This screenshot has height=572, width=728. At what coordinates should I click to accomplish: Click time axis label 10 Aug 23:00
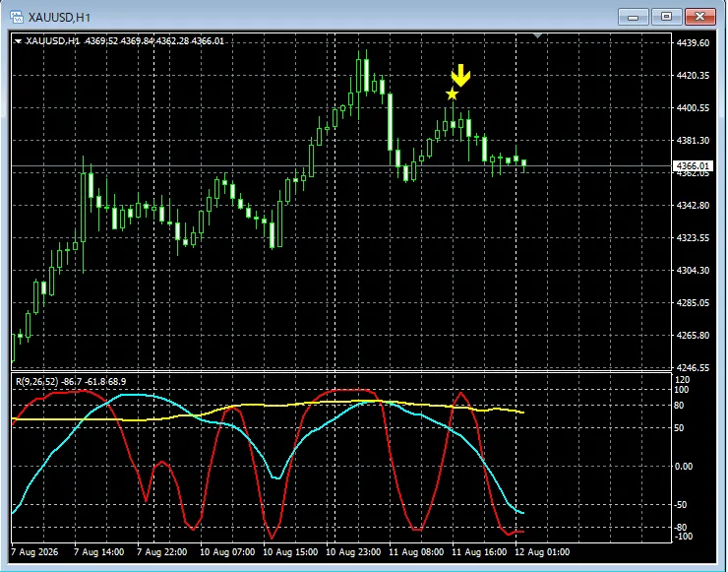[353, 552]
